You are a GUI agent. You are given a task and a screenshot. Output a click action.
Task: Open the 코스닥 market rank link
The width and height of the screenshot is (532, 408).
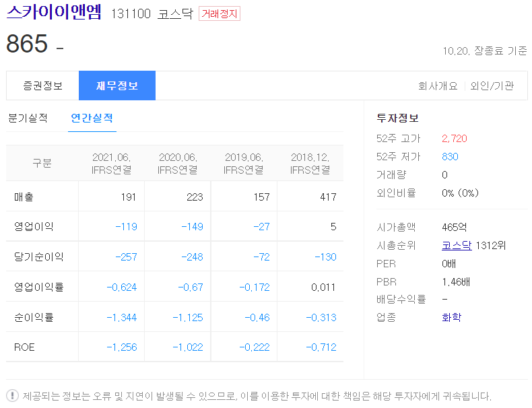(x=457, y=245)
